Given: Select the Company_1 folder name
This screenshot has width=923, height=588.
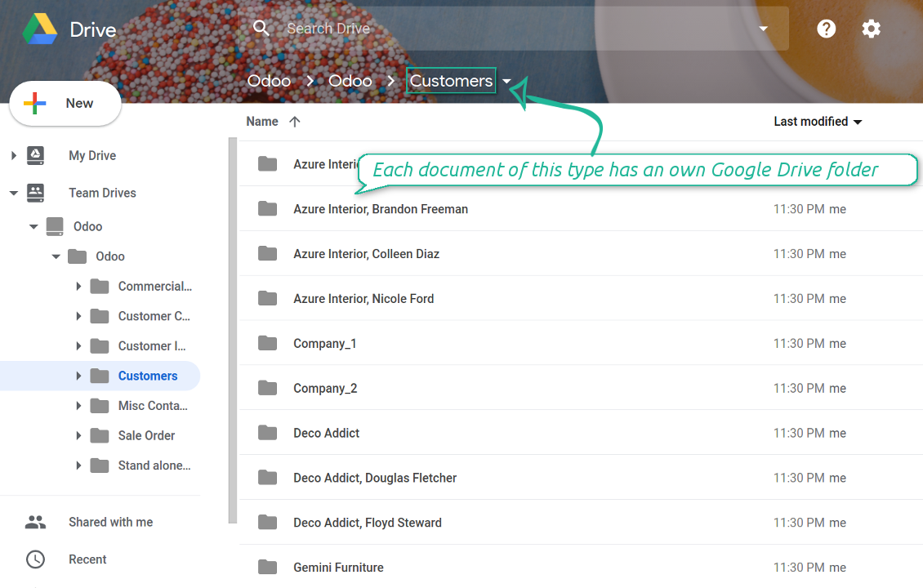Looking at the screenshot, I should tap(325, 343).
